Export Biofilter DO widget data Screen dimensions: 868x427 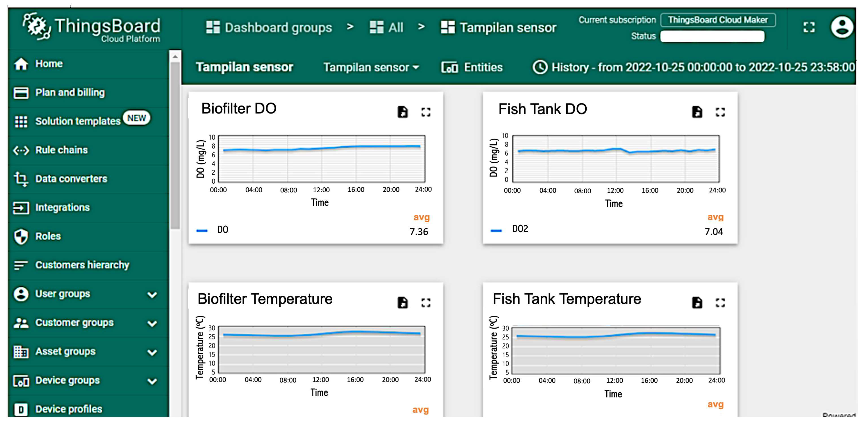pos(403,112)
